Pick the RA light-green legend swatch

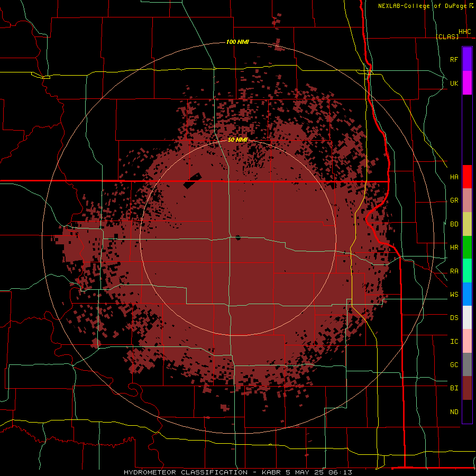[x=467, y=271]
